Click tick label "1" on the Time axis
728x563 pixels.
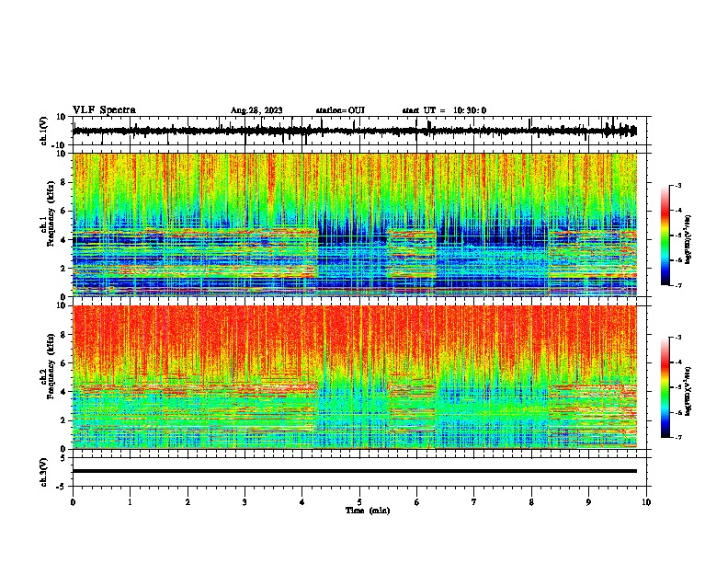pos(130,502)
